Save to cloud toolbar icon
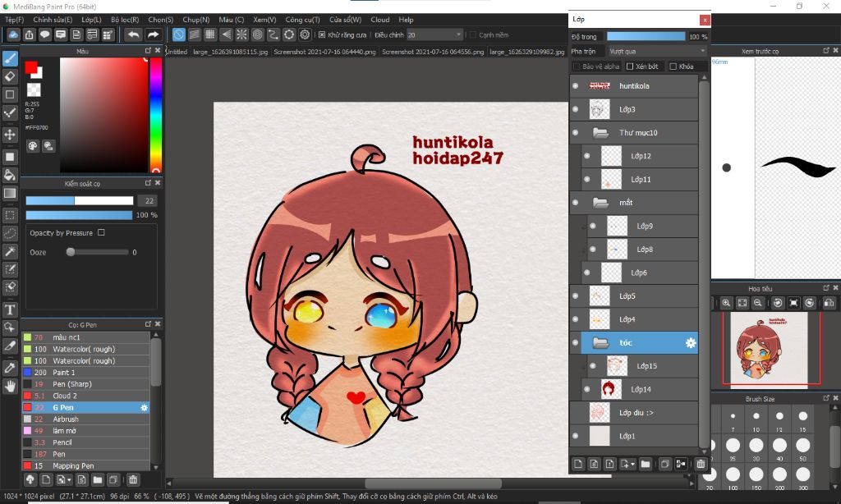This screenshot has width=841, height=504. (13, 34)
